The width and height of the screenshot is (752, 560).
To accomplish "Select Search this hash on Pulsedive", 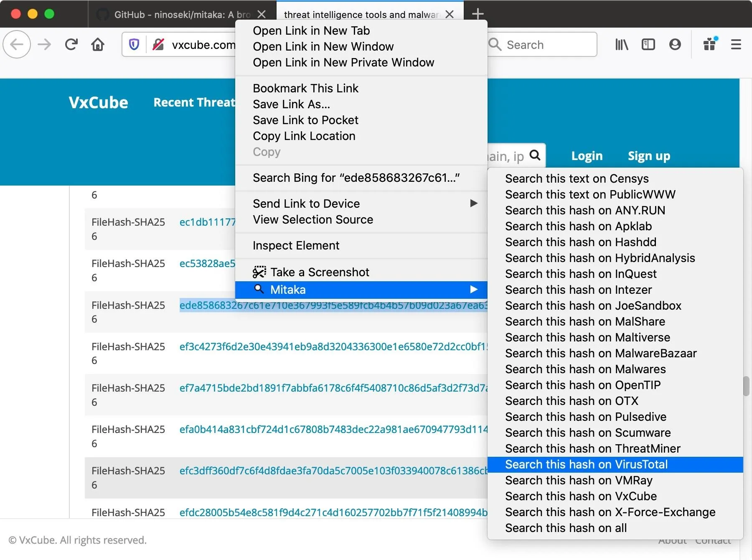I will tap(586, 417).
